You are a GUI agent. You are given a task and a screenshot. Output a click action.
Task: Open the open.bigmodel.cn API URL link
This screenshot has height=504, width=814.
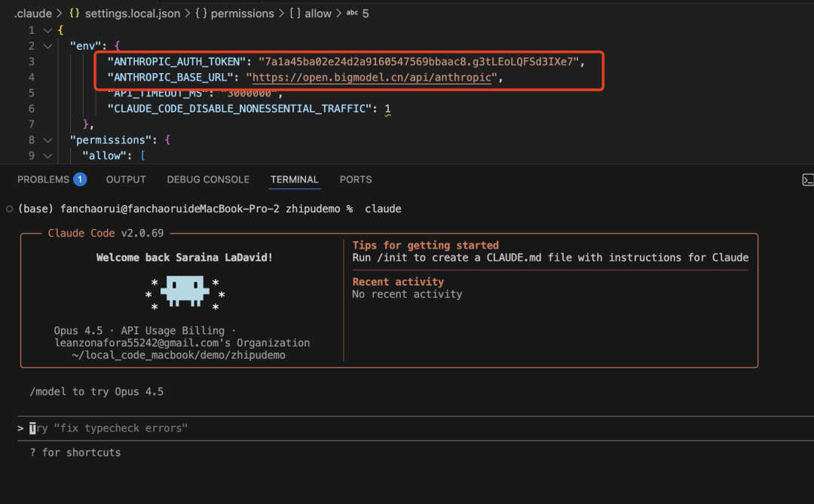tap(372, 78)
